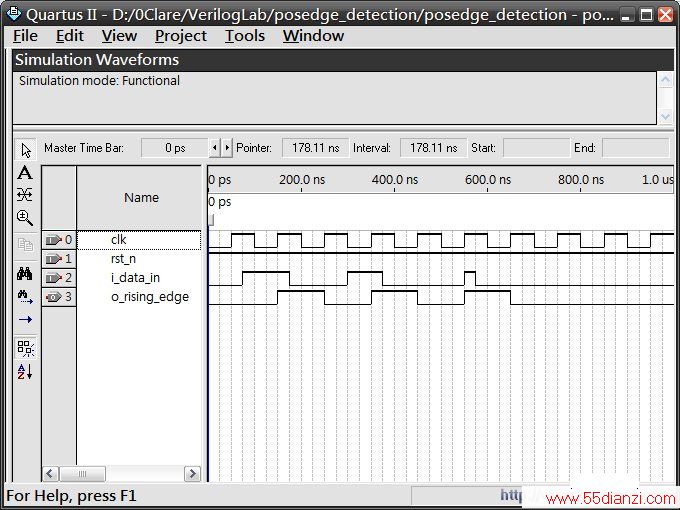Click the End time field
Screen dimensions: 680x510
tap(636, 148)
